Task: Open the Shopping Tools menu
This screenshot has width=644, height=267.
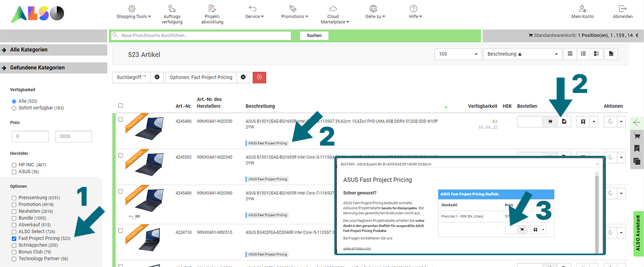Action: 133,12
